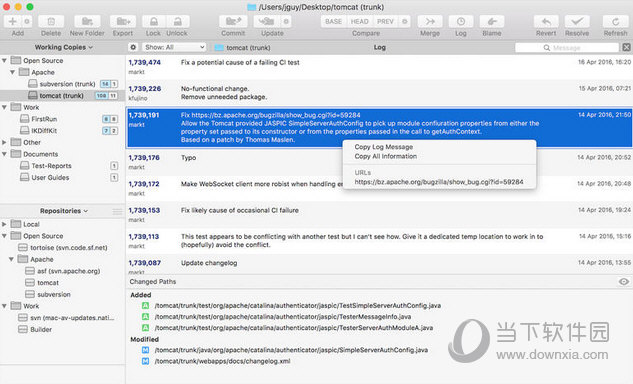Collapse the Documents group
This screenshot has width=633, height=384.
point(4,154)
